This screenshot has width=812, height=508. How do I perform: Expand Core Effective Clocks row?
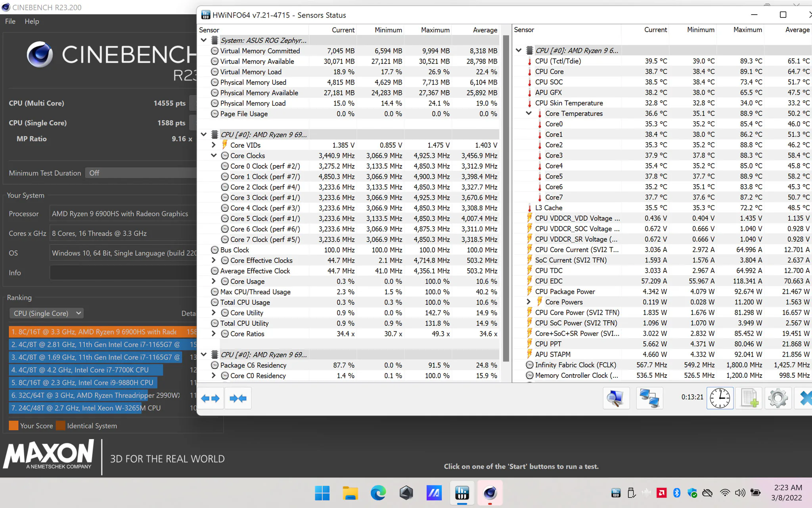click(214, 260)
